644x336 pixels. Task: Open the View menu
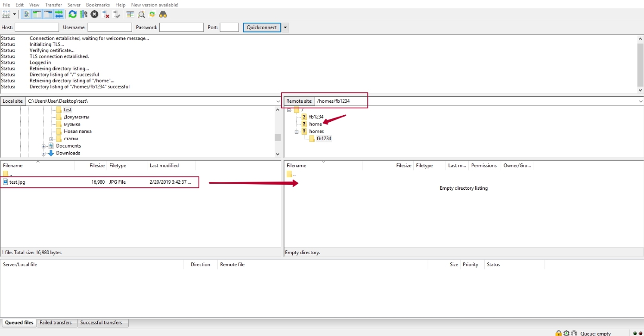pos(34,5)
